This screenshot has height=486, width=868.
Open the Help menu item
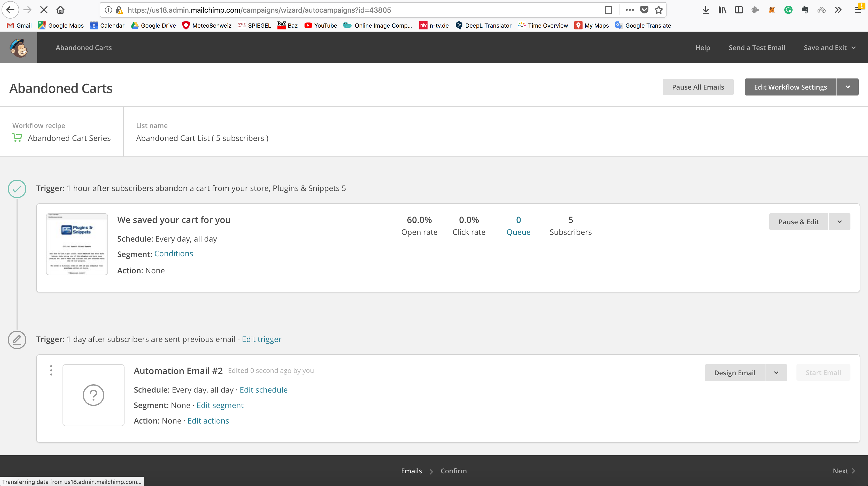[x=703, y=47]
